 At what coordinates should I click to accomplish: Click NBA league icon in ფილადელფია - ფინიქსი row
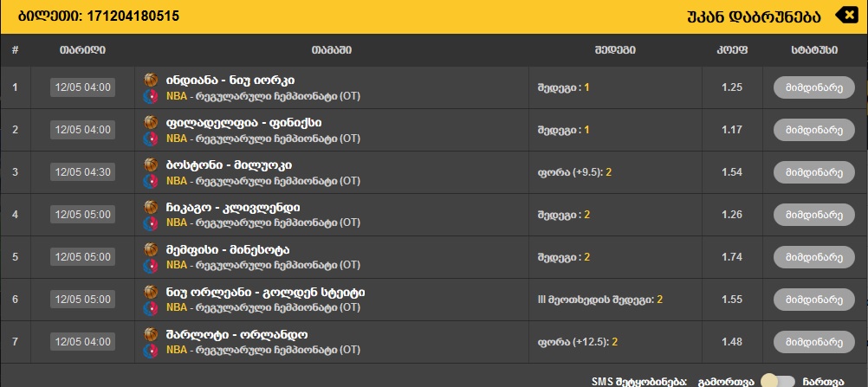point(151,139)
